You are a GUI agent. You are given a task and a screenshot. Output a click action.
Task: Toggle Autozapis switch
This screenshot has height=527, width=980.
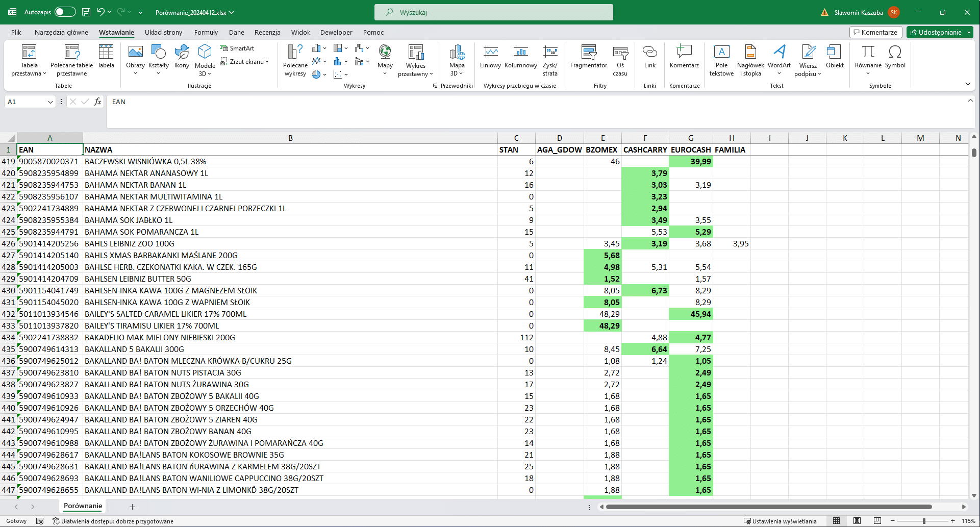(65, 12)
